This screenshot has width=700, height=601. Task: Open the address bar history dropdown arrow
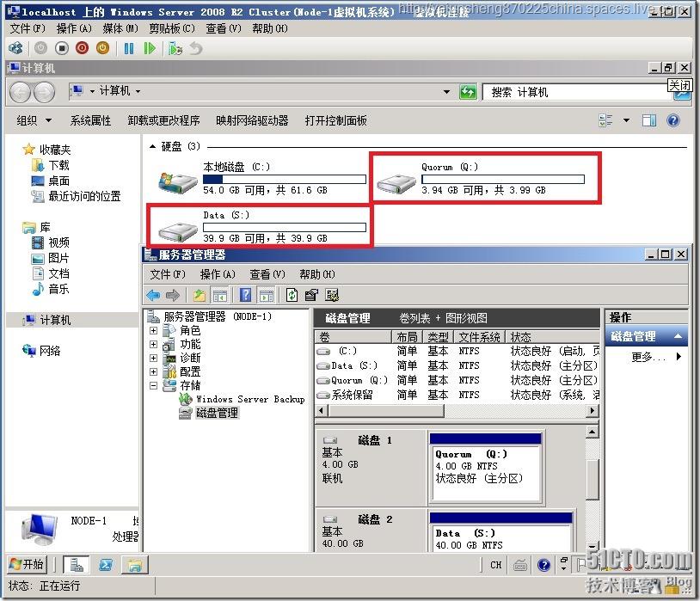446,92
